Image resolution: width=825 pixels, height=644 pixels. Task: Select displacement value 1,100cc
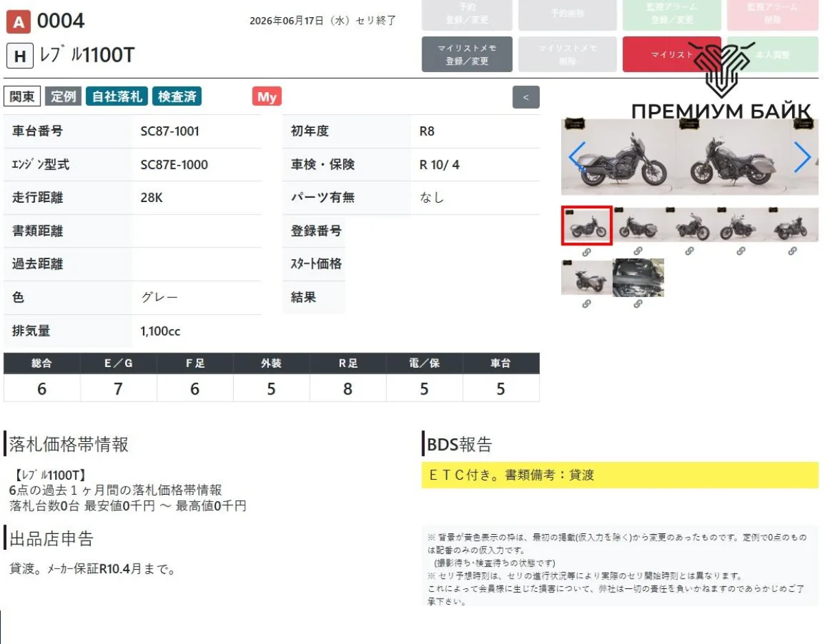(x=160, y=331)
